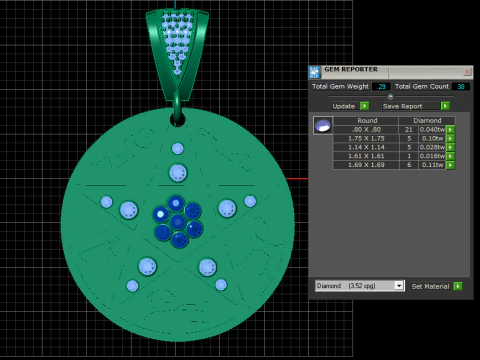
Task: Select the 1.69 X 1.69 size cell
Action: pos(366,165)
